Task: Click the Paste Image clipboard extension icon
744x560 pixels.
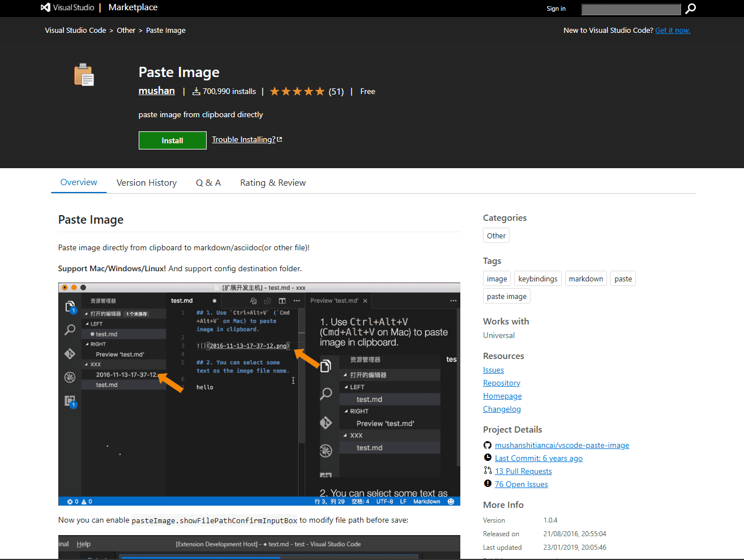Action: pyautogui.click(x=84, y=75)
